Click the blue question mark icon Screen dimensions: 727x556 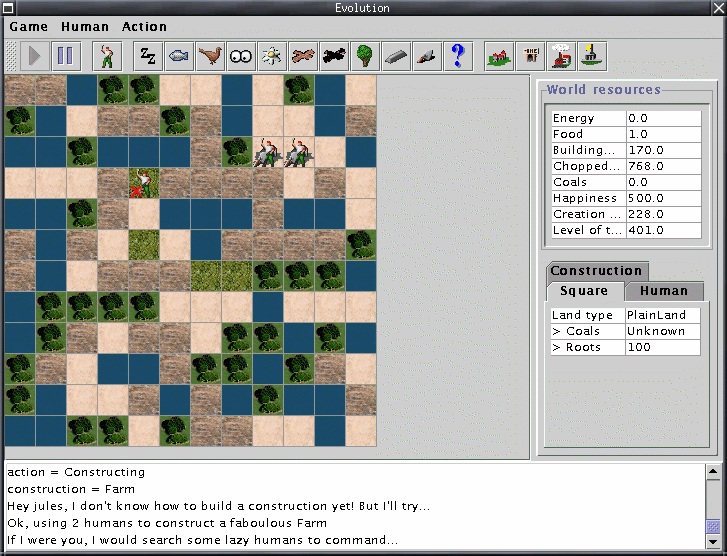click(458, 56)
